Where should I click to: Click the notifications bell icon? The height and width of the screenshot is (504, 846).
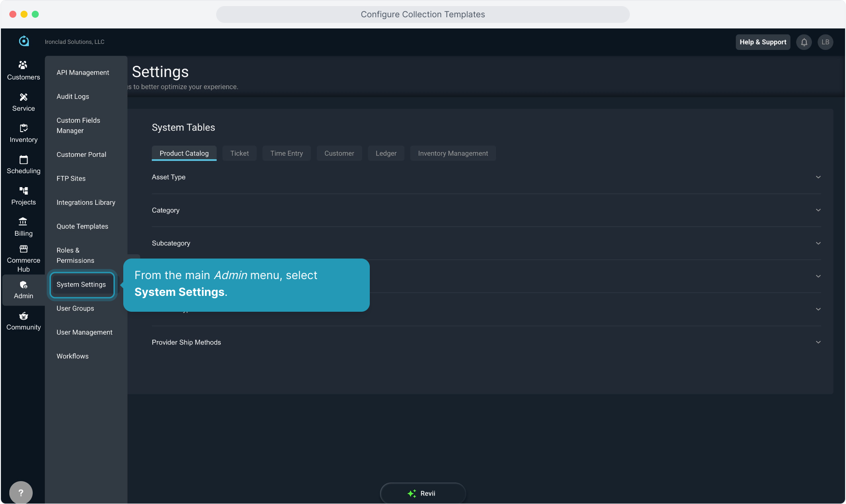click(804, 42)
